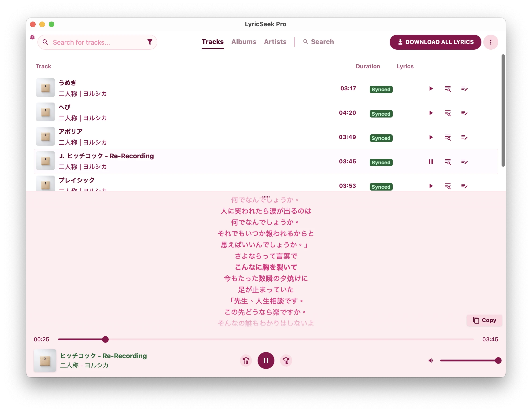Click the へび album thumbnail
532x412 pixels.
[45, 112]
